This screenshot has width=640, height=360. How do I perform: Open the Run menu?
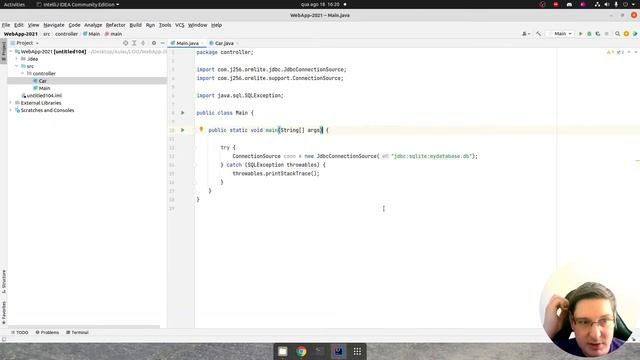(x=150, y=25)
